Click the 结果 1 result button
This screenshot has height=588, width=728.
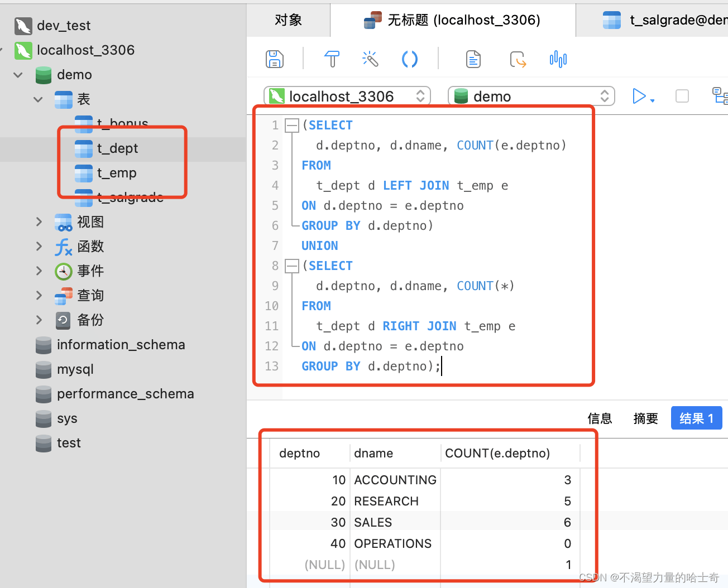(x=696, y=418)
